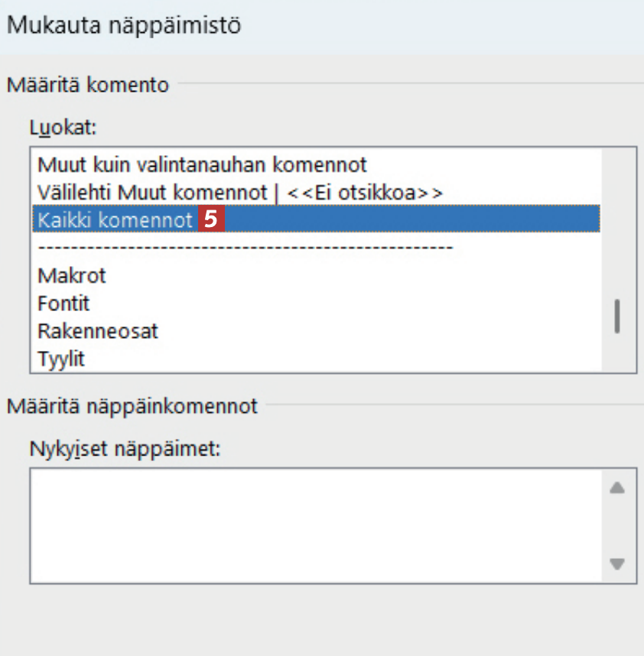Screen dimensions: 644x656
Task: Select 'Tyylit' category
Action: (x=61, y=358)
